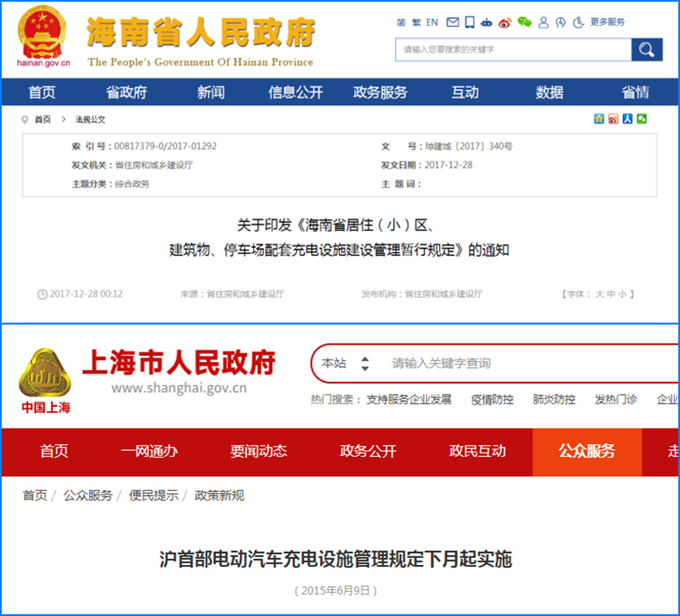The width and height of the screenshot is (680, 616).
Task: Open the WeChat icon in top bar
Action: pyautogui.click(x=524, y=22)
